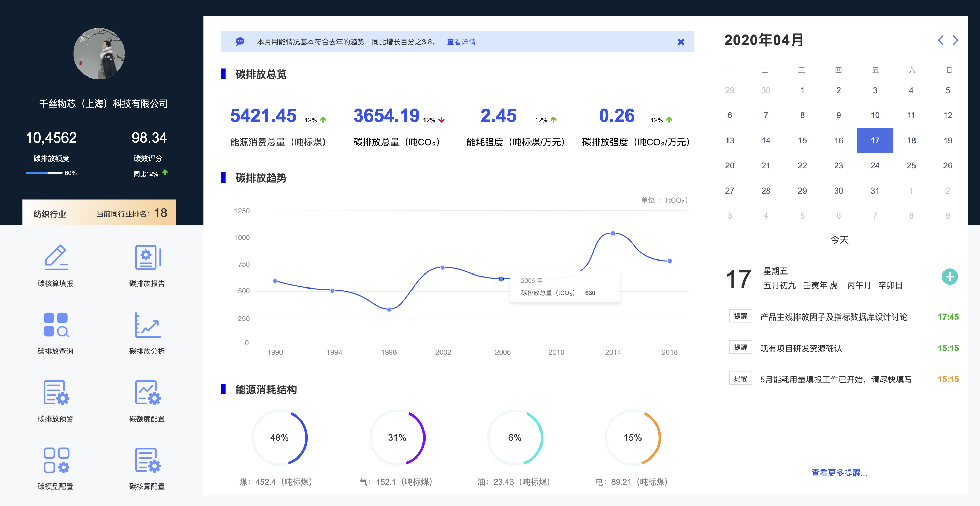Close the blue notification banner

681,42
